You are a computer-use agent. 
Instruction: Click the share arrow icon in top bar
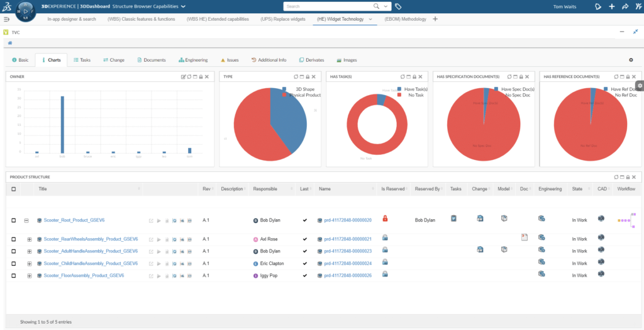[x=625, y=6]
